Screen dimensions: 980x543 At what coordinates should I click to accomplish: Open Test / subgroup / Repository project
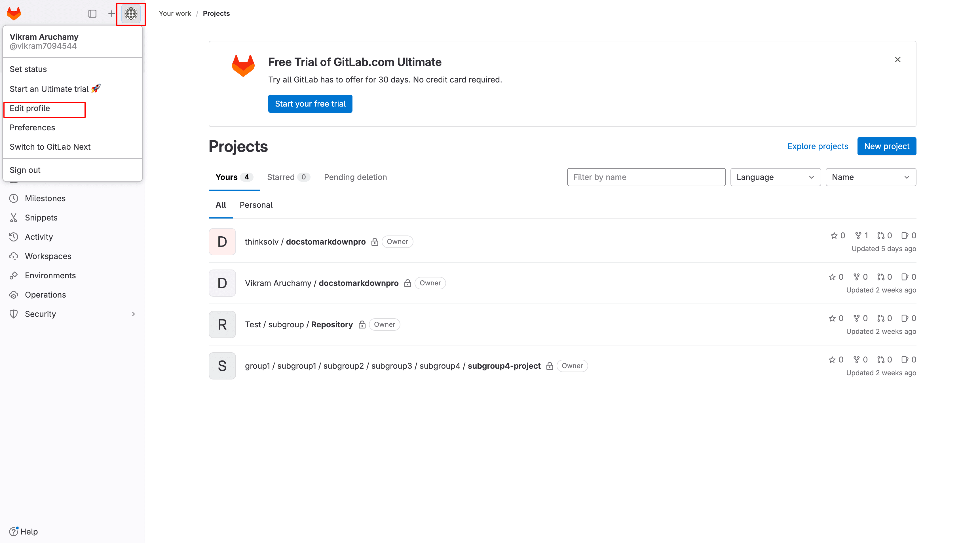[x=299, y=325]
